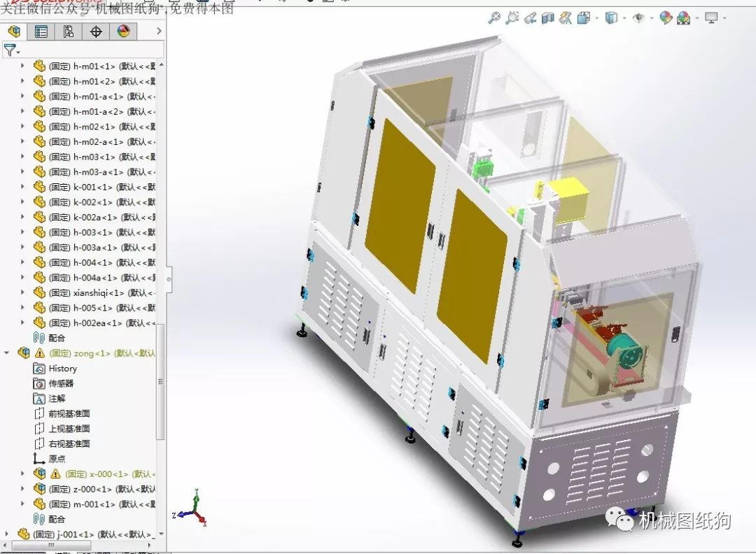Click the part icon of h-003a<1>

click(39, 247)
